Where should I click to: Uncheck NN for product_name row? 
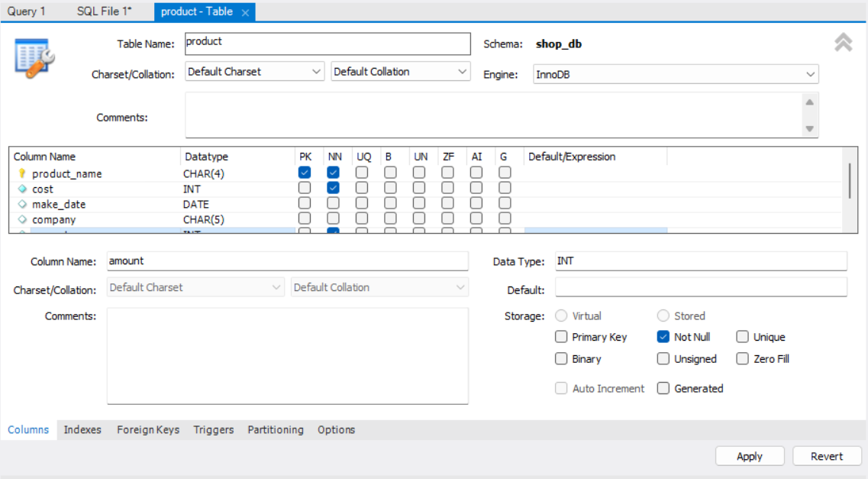334,173
